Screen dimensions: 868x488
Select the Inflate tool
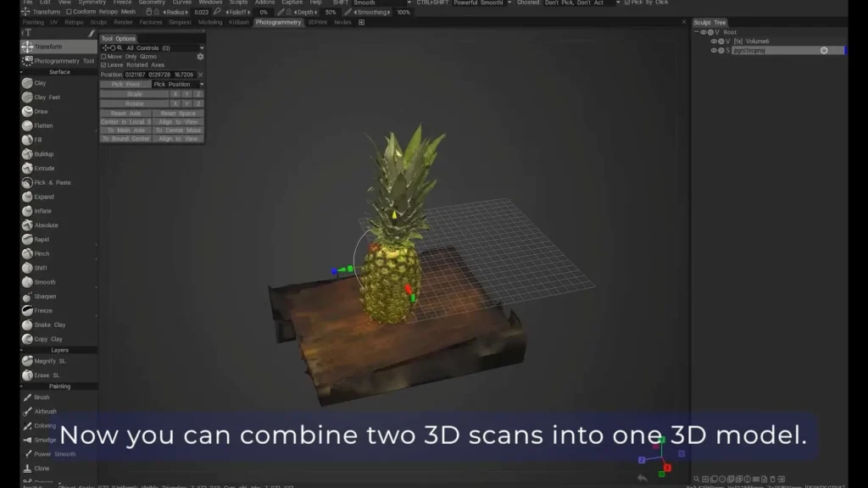[x=42, y=210]
